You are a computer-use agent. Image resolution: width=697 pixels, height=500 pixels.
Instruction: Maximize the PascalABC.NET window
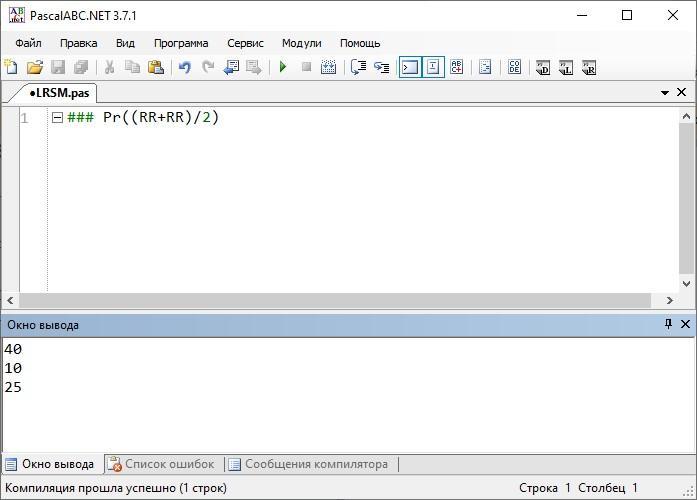[627, 15]
